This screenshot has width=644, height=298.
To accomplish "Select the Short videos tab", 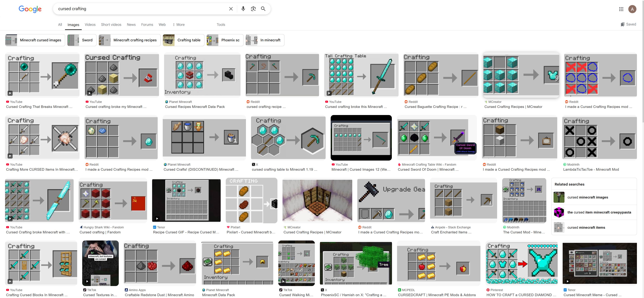I will 111,24.
